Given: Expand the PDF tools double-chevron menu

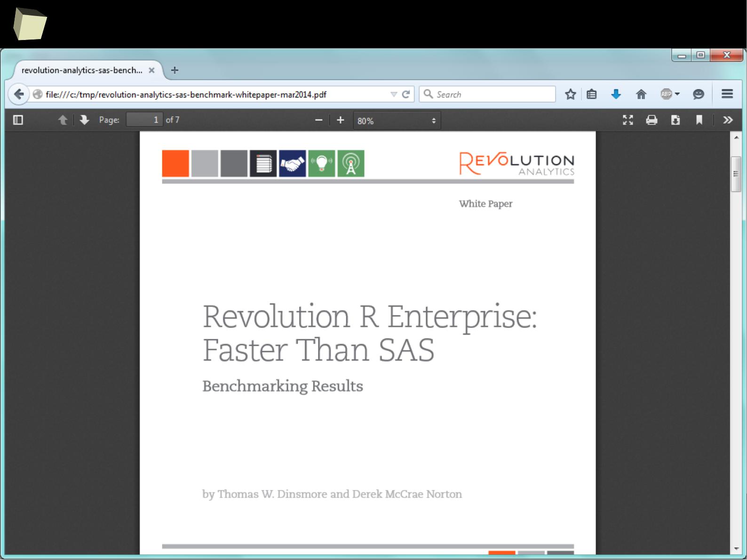Looking at the screenshot, I should coord(728,120).
